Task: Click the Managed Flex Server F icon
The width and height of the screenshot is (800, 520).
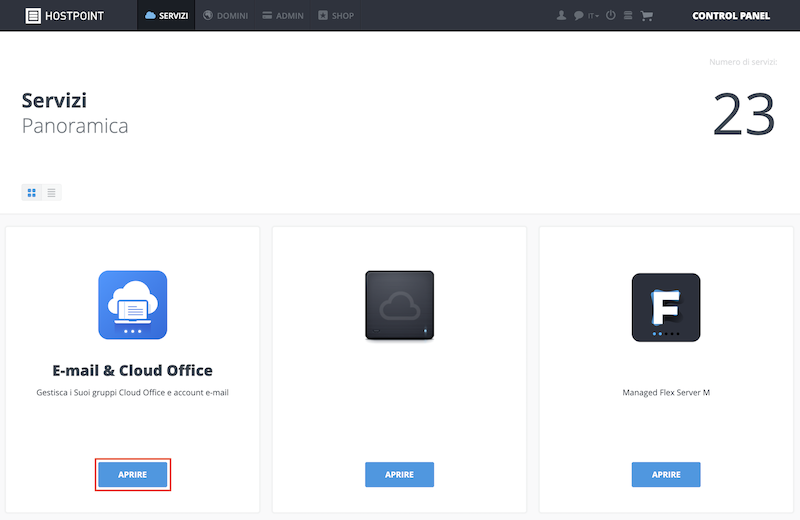Action: (x=666, y=307)
